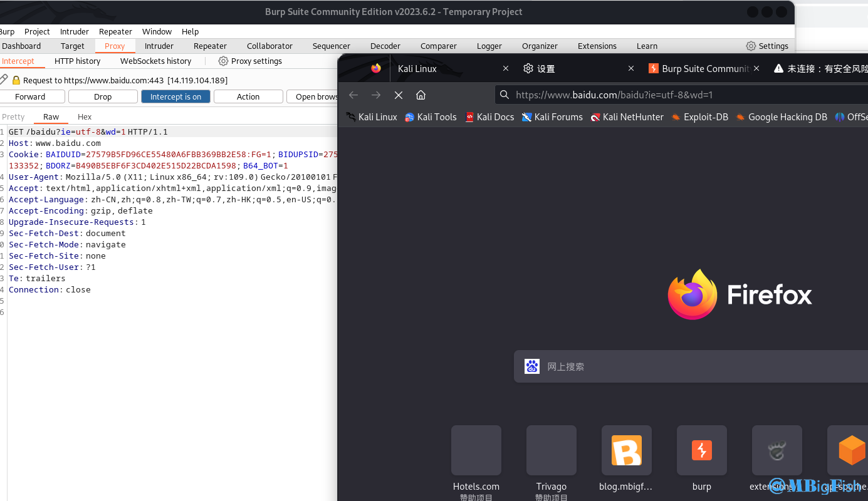
Task: Switch to Sequencer tab
Action: click(332, 46)
